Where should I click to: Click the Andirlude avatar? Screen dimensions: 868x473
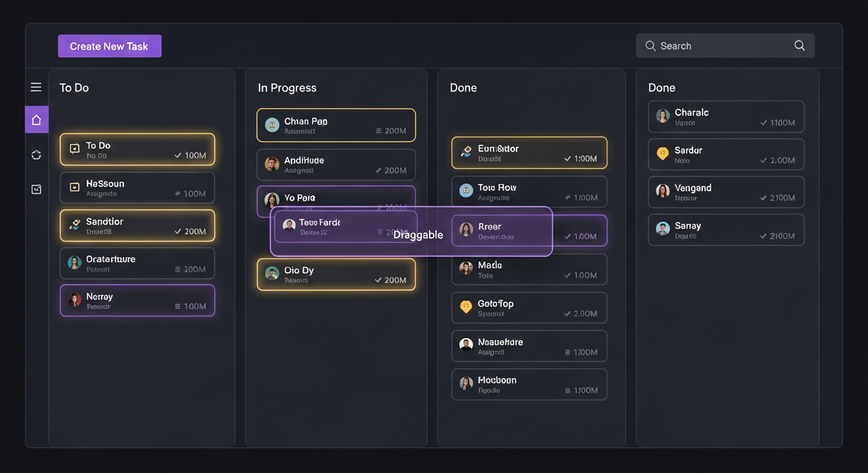point(272,164)
